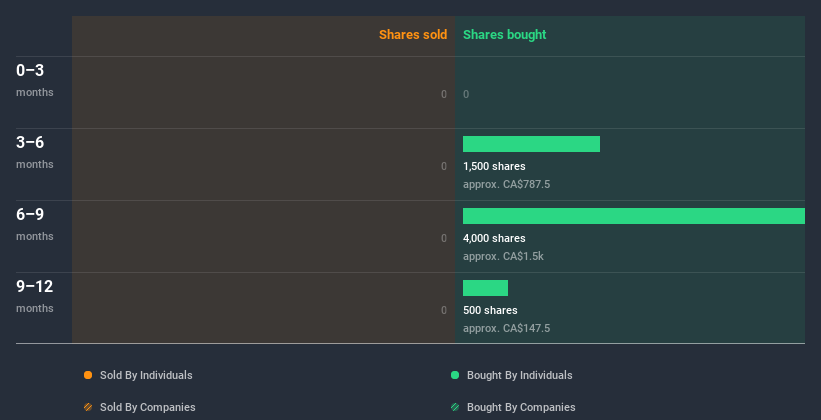Click the green Bought By Individuals legend dot
The image size is (821, 420).
[455, 375]
